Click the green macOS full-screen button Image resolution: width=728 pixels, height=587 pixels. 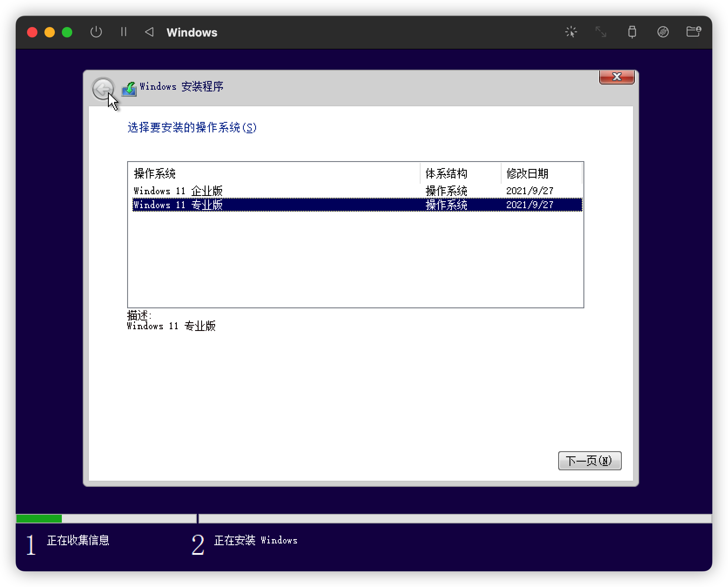coord(67,32)
